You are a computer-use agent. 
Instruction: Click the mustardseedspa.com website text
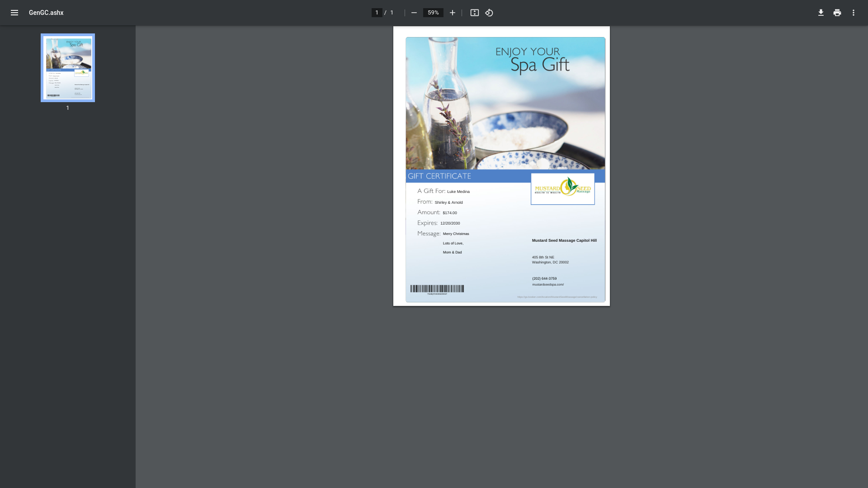548,285
